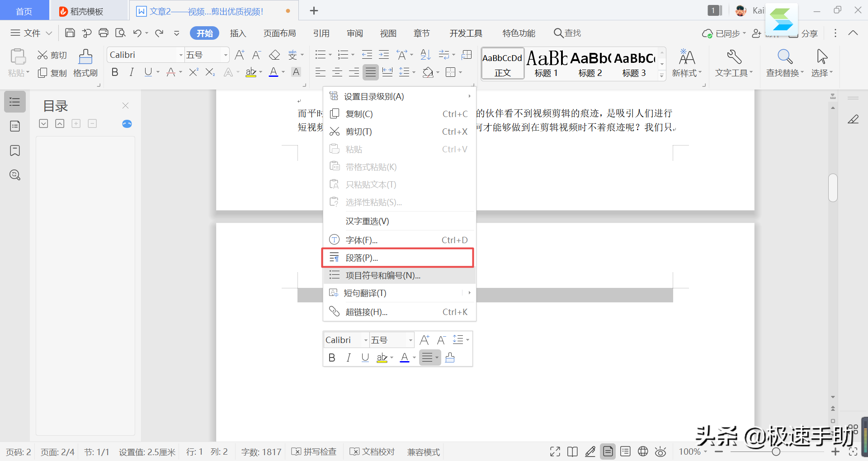
Task: Expand the styles gallery dropdown
Action: coord(662,75)
